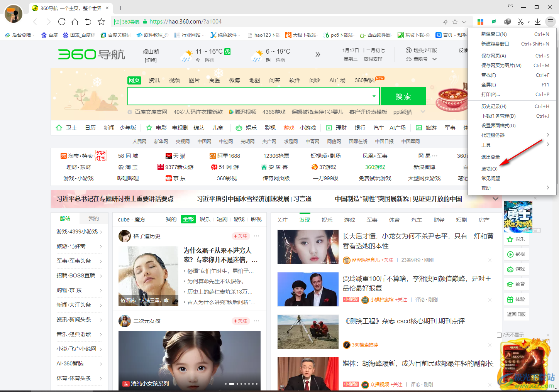The width and height of the screenshot is (559, 392).
Task: Click the favorites star beside the home icon
Action: (x=101, y=22)
